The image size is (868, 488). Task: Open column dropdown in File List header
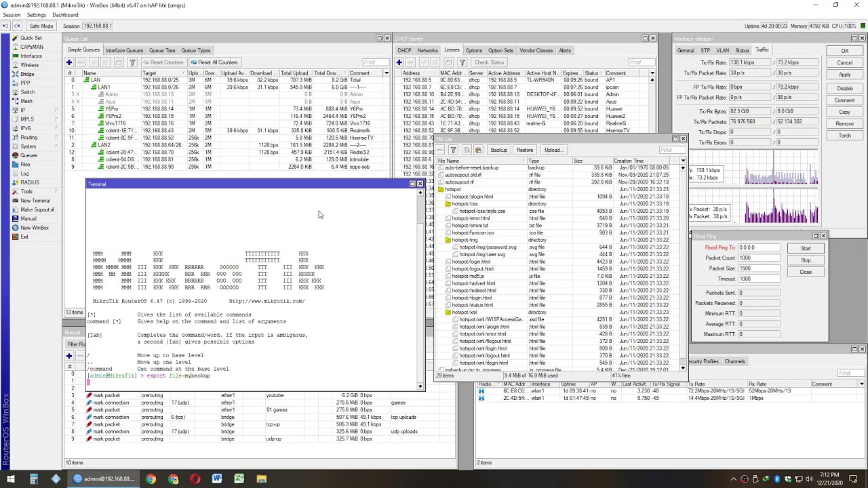pos(683,161)
